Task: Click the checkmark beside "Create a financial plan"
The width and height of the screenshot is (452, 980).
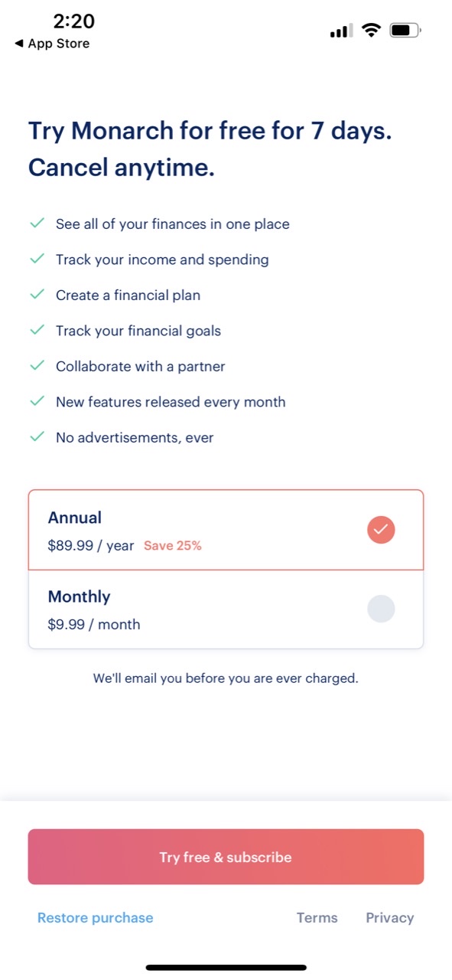Action: point(37,294)
